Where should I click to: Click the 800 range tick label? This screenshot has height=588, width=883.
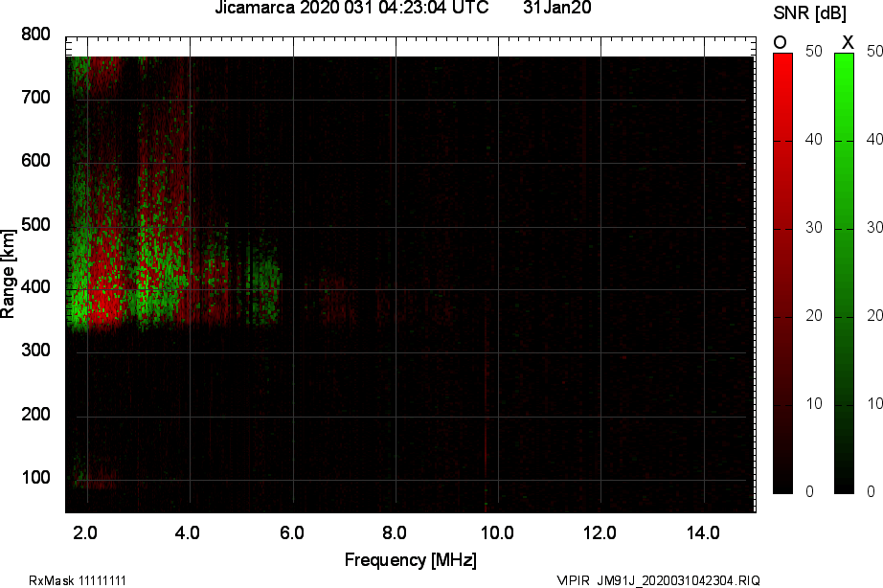36,34
